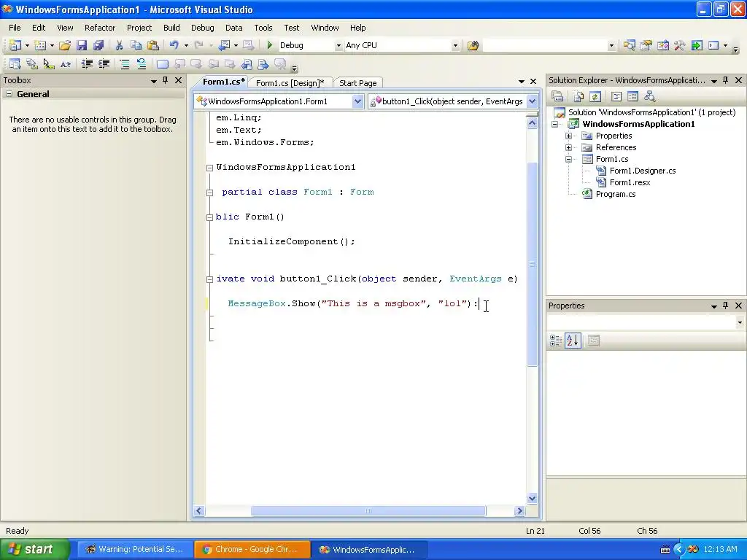Click Show All Files in Solution Explorer
747x560 pixels.
(x=578, y=97)
